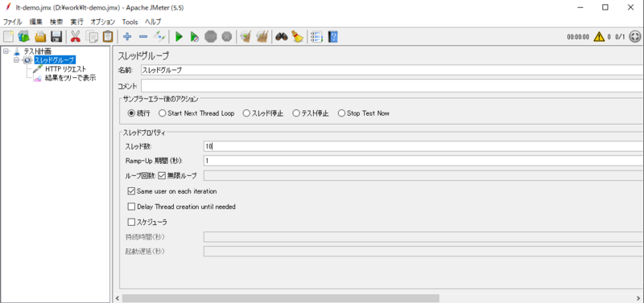Start the test with green play icon
This screenshot has height=303, width=644.
pos(179,37)
